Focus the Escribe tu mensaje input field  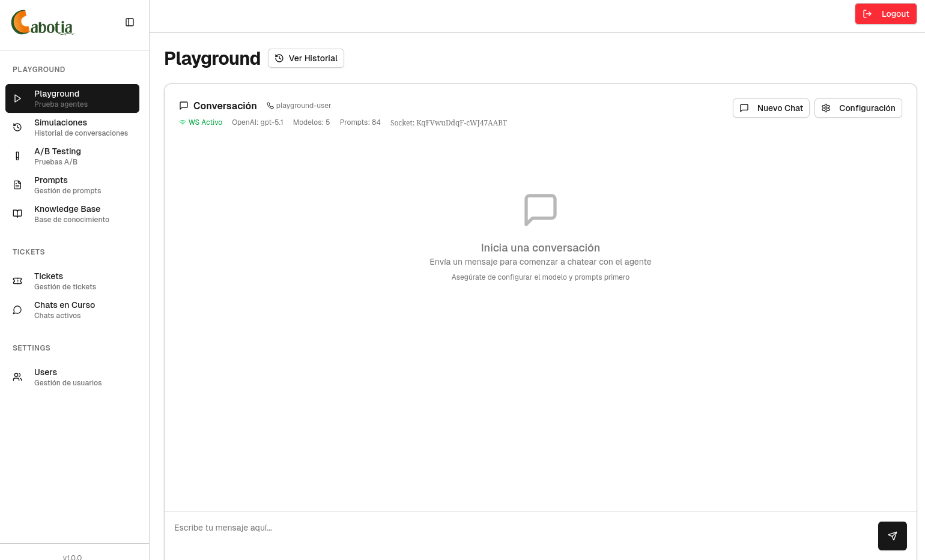(x=420, y=528)
